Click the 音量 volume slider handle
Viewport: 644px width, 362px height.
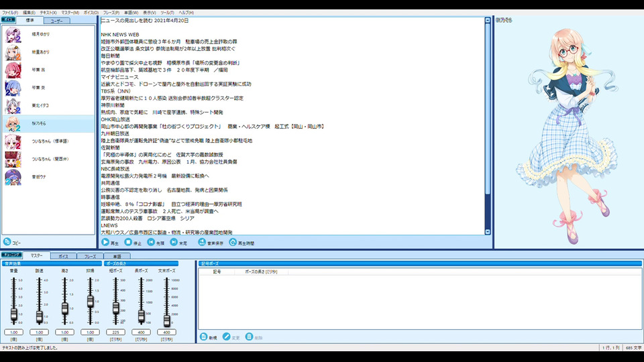pos(13,314)
